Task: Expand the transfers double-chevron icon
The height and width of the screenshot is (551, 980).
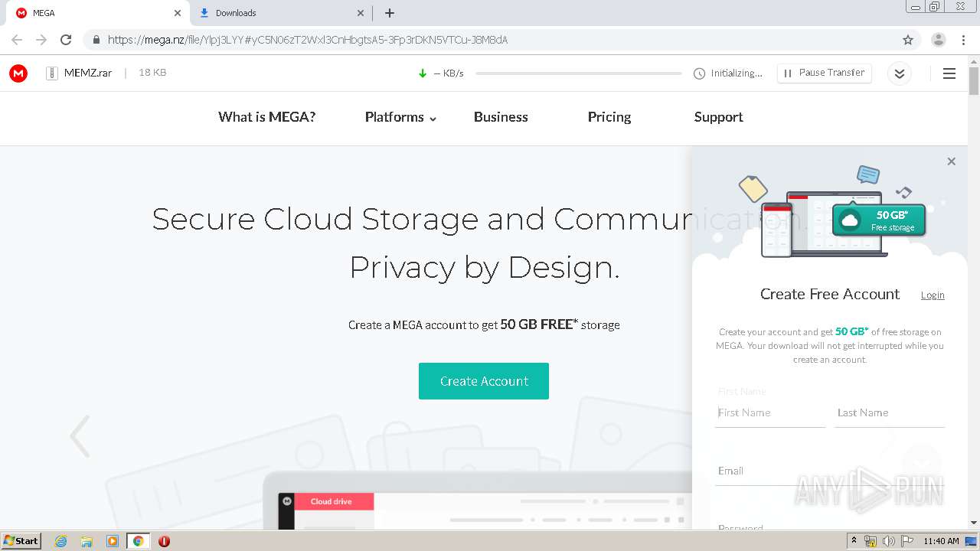Action: coord(900,73)
